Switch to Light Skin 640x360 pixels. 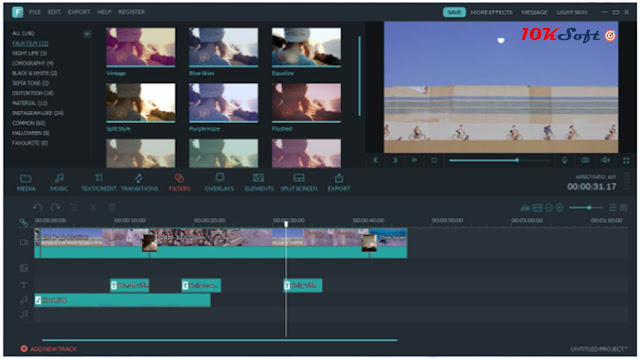pos(572,13)
